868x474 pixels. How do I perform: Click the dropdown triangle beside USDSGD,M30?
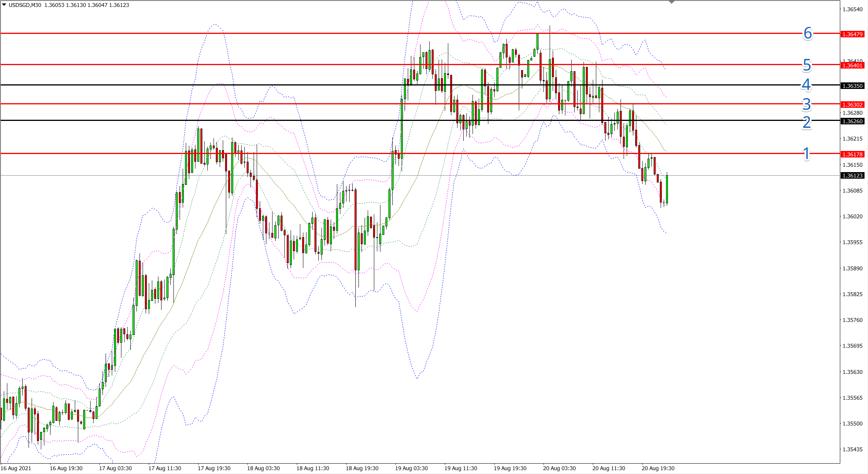point(4,5)
